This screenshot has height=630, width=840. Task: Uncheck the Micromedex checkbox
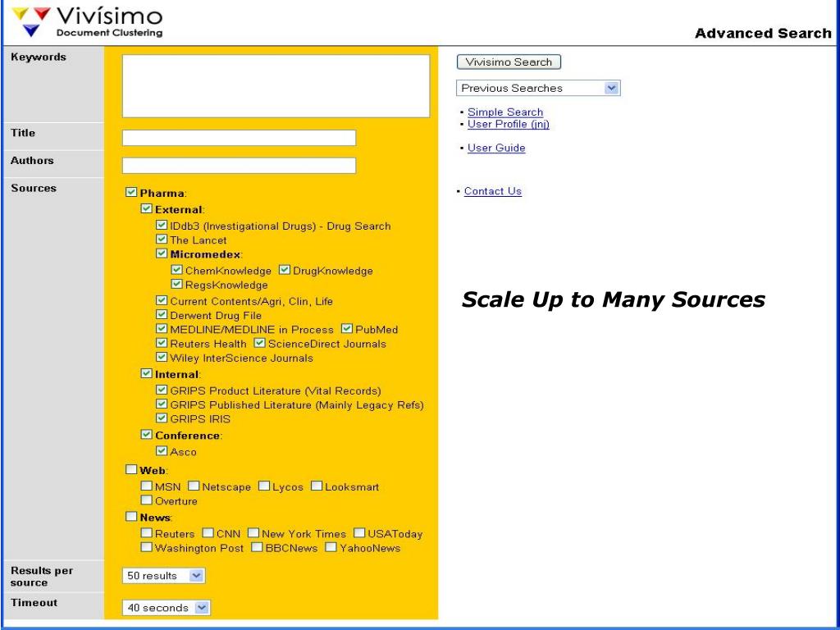[162, 253]
